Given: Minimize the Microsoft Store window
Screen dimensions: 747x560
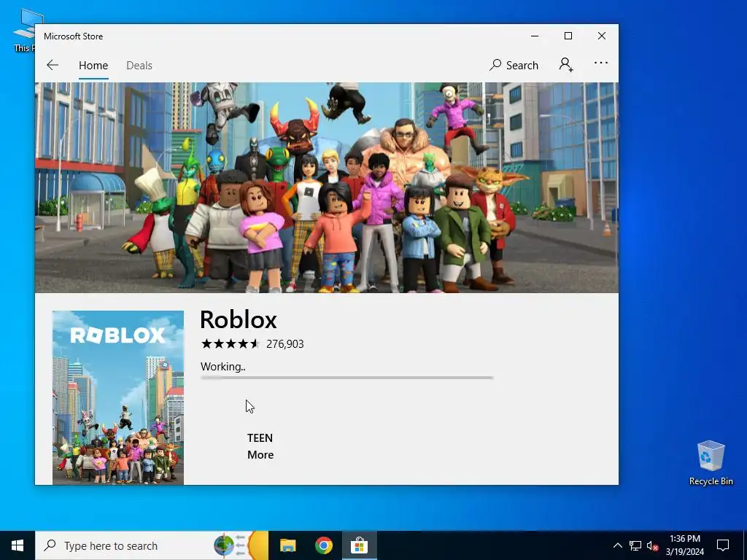Looking at the screenshot, I should tap(535, 36).
